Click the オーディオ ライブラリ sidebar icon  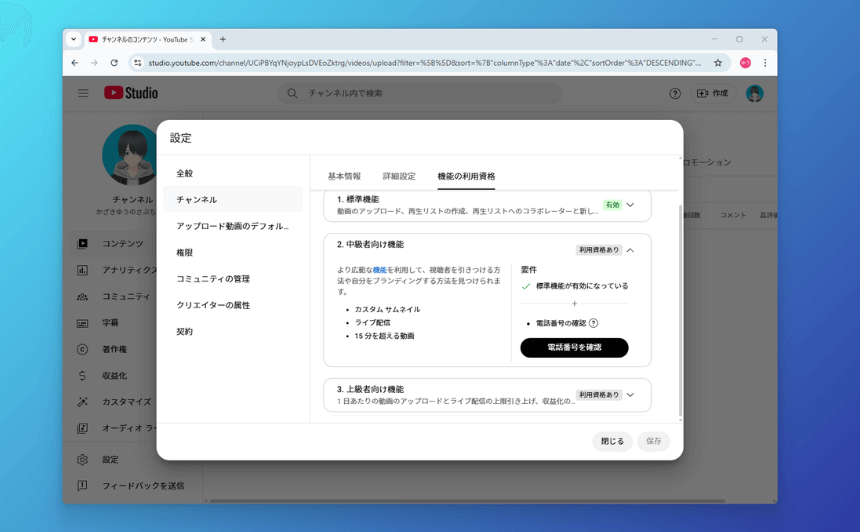(x=82, y=428)
